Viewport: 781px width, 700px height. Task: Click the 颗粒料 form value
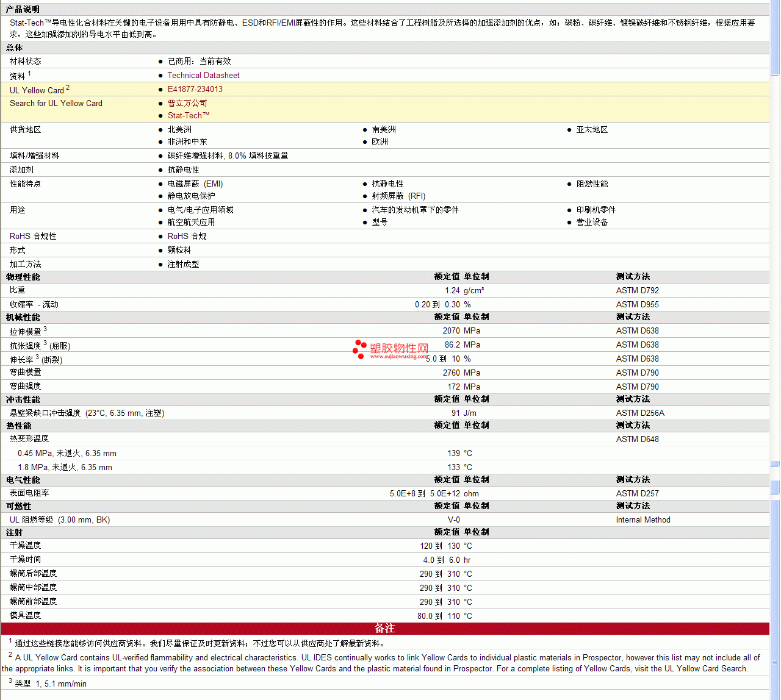tap(179, 250)
